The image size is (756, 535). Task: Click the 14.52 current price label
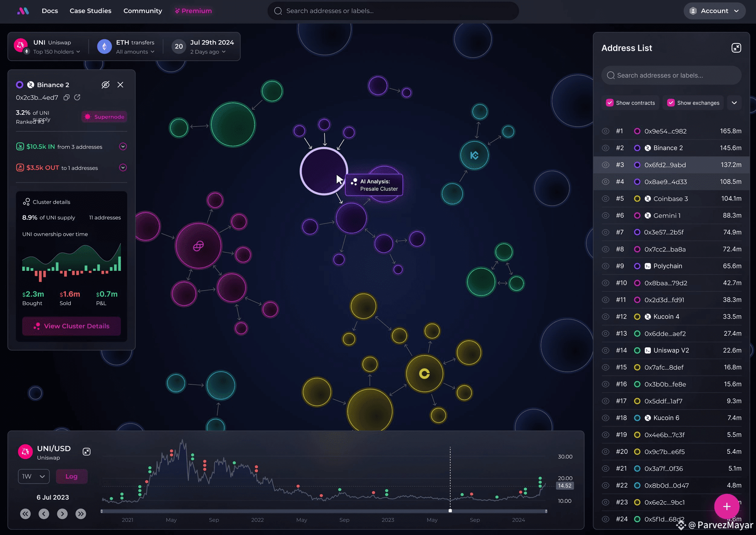tap(565, 486)
